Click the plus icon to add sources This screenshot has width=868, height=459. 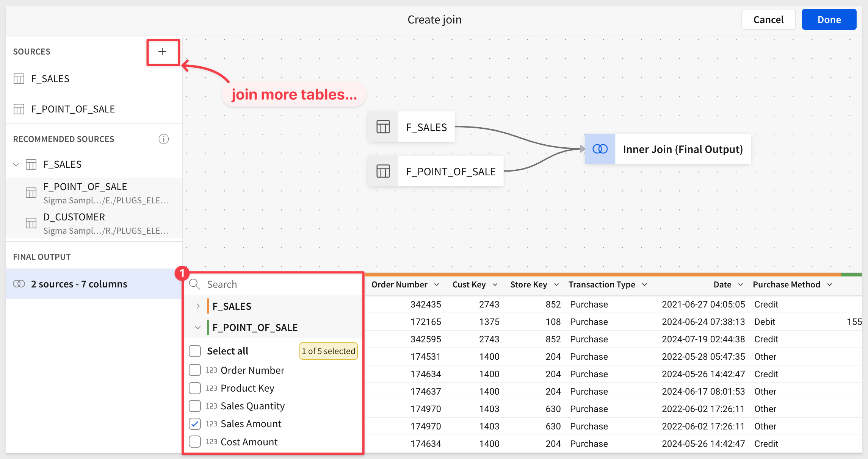(x=162, y=52)
